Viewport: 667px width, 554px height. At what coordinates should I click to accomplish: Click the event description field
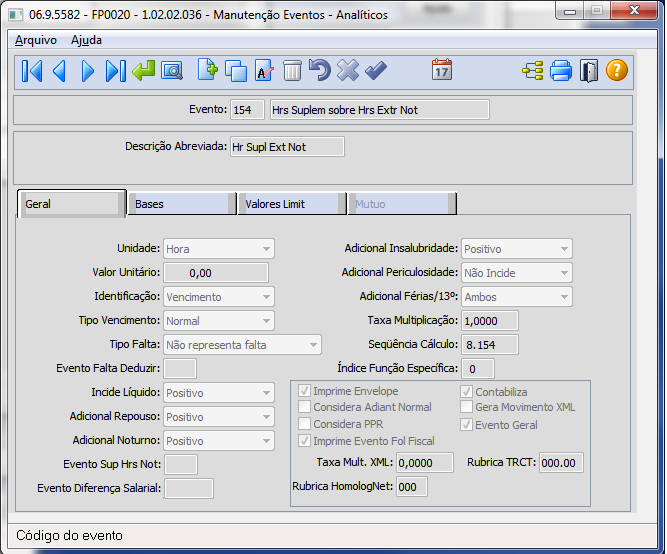[379, 110]
